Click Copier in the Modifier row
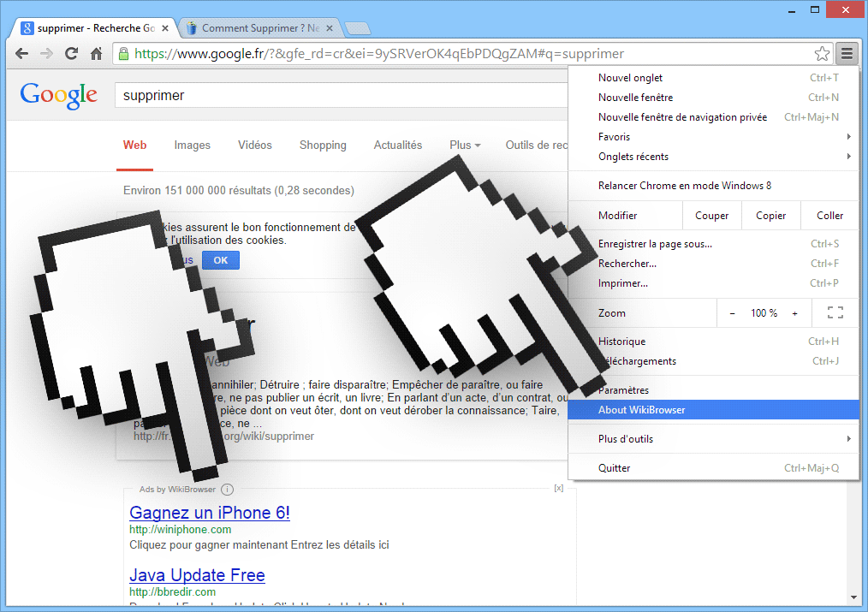868x612 pixels. (770, 215)
